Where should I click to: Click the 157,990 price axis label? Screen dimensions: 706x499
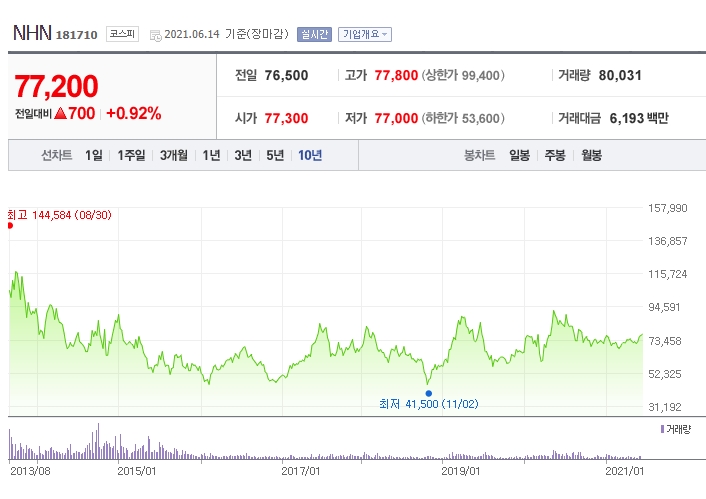coord(668,208)
